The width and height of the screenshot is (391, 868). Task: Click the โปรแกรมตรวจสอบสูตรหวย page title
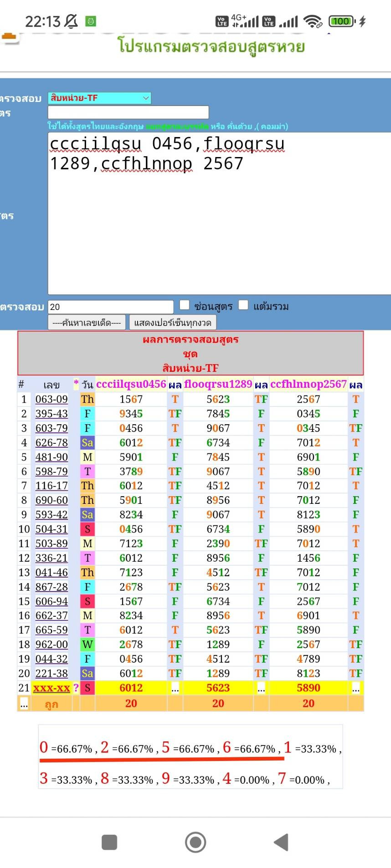[211, 47]
